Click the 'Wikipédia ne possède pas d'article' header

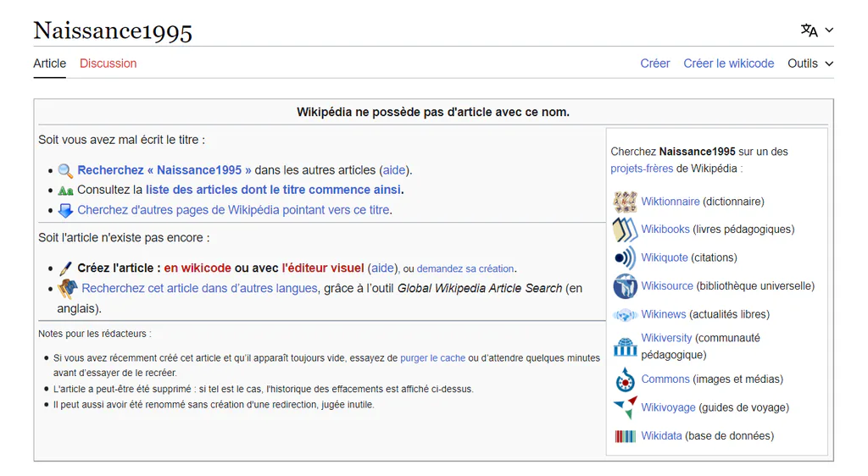(433, 113)
